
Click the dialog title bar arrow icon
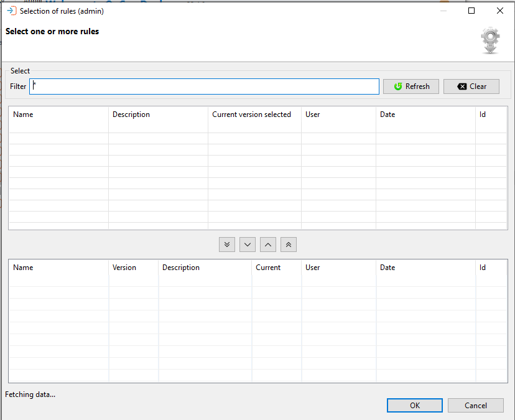tap(11, 11)
